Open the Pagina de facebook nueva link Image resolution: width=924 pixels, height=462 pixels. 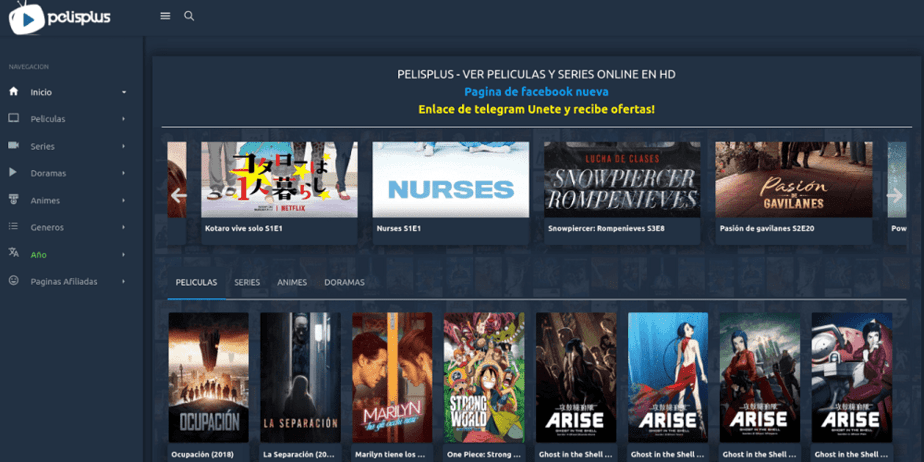tap(536, 92)
